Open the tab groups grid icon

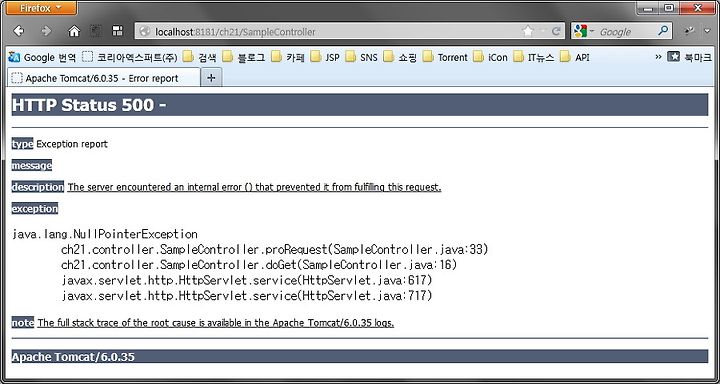[x=118, y=31]
